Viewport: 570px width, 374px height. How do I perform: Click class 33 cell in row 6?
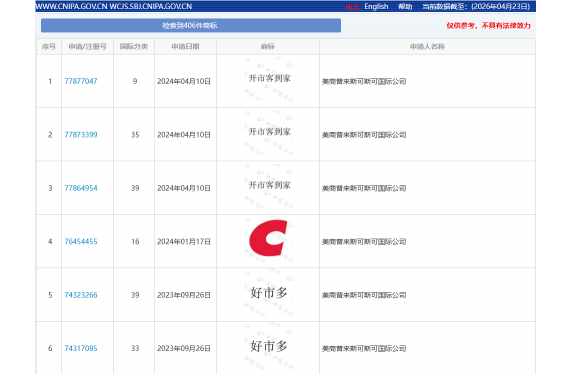coord(135,348)
